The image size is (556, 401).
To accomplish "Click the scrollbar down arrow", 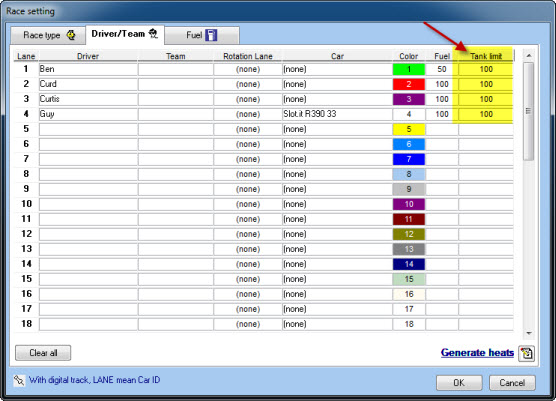I will 529,333.
